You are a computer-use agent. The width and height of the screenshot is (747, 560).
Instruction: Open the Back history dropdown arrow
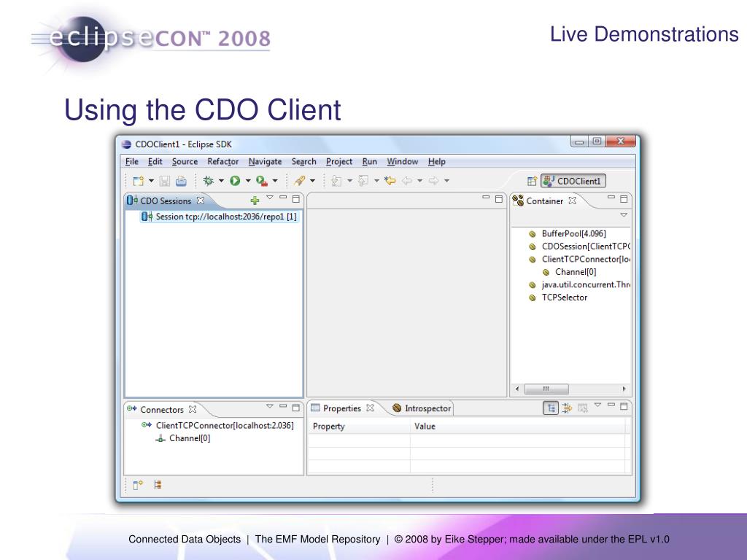(x=419, y=181)
